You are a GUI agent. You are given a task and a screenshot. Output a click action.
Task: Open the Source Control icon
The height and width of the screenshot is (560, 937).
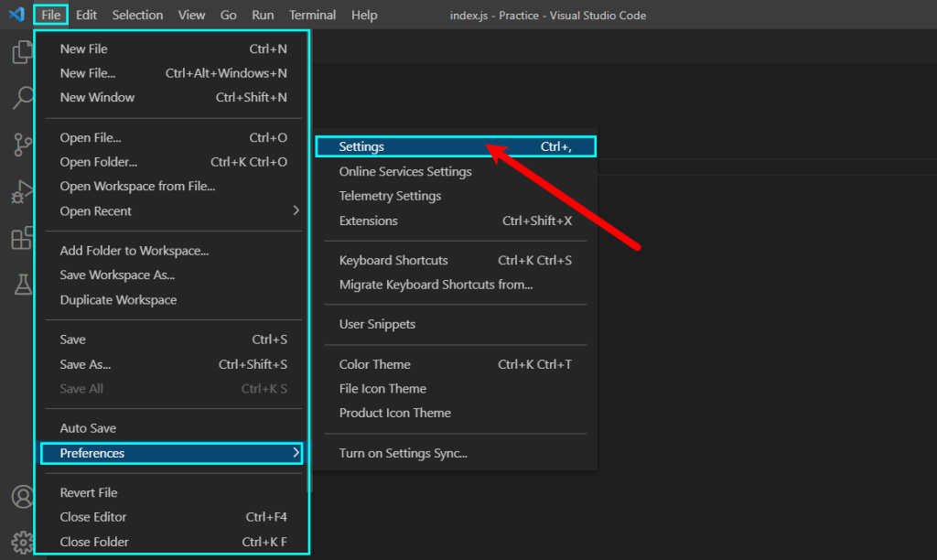click(21, 145)
